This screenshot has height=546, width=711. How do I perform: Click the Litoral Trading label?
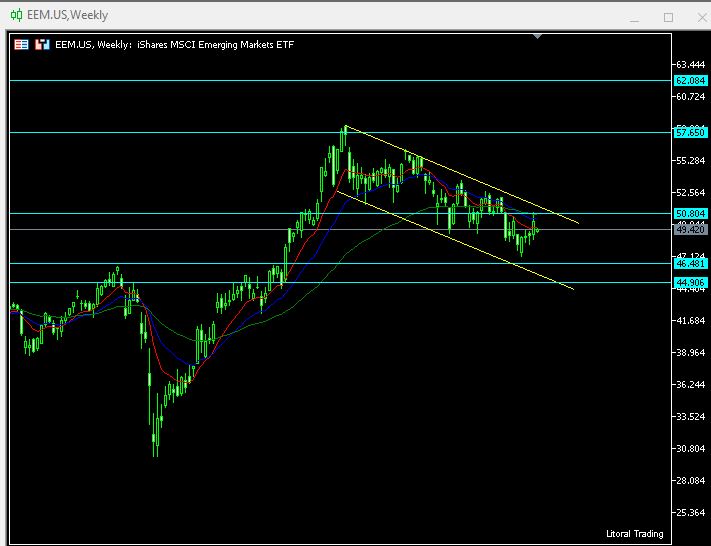pyautogui.click(x=633, y=533)
